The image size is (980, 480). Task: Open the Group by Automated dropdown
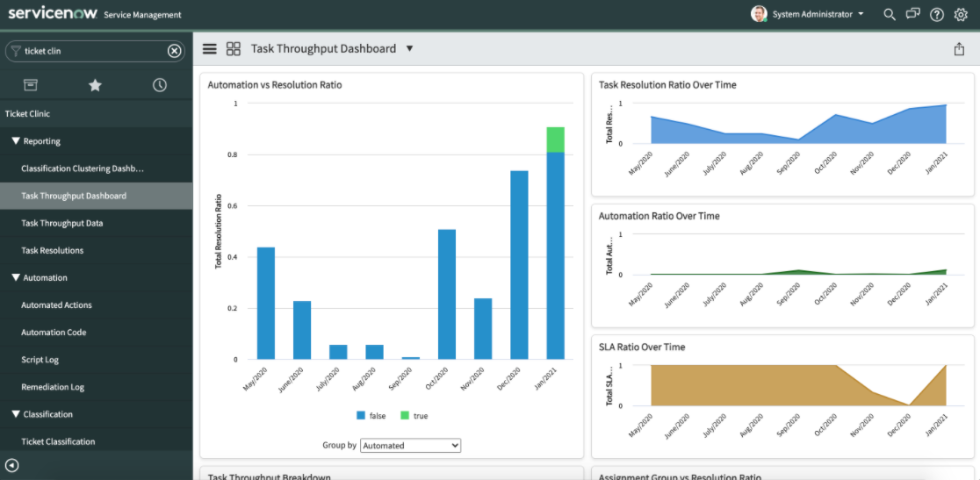410,446
